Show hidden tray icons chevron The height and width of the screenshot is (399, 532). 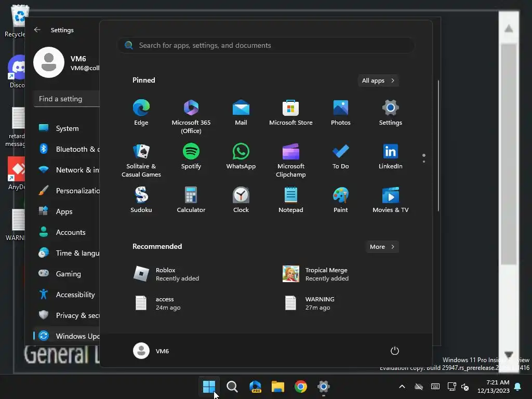point(402,387)
